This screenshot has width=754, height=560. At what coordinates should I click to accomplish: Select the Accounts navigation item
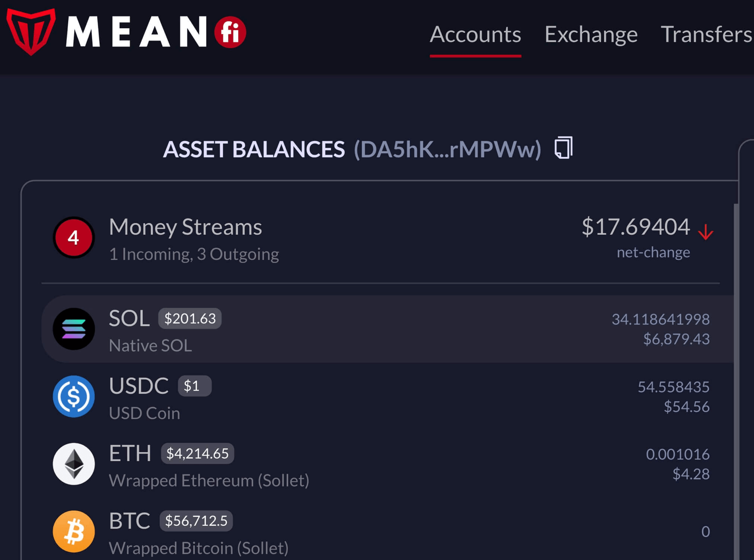(475, 34)
